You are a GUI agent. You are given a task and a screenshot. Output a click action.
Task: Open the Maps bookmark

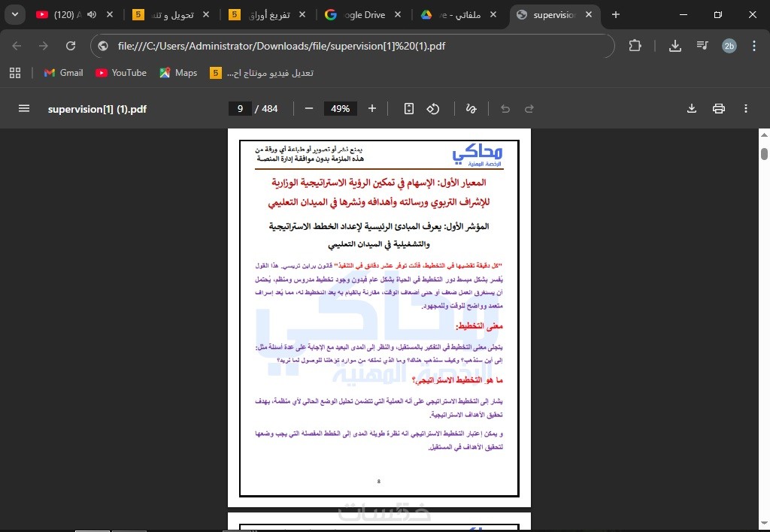(x=179, y=73)
